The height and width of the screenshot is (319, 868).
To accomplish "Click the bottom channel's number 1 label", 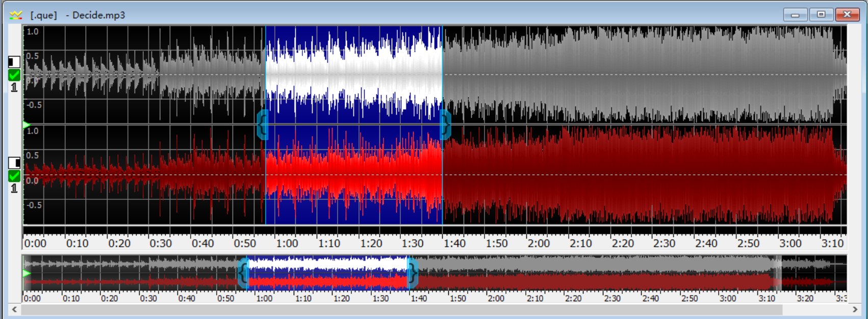I will (14, 189).
